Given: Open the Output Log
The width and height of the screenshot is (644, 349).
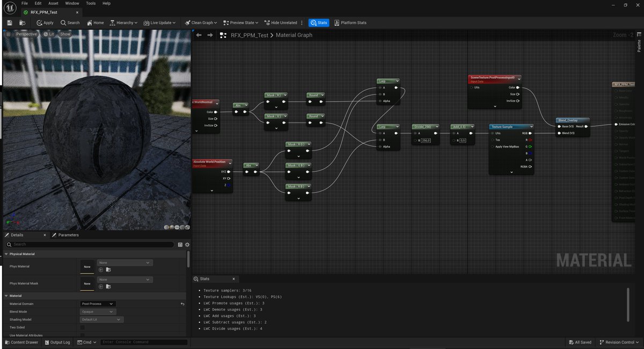Looking at the screenshot, I should click(x=57, y=342).
